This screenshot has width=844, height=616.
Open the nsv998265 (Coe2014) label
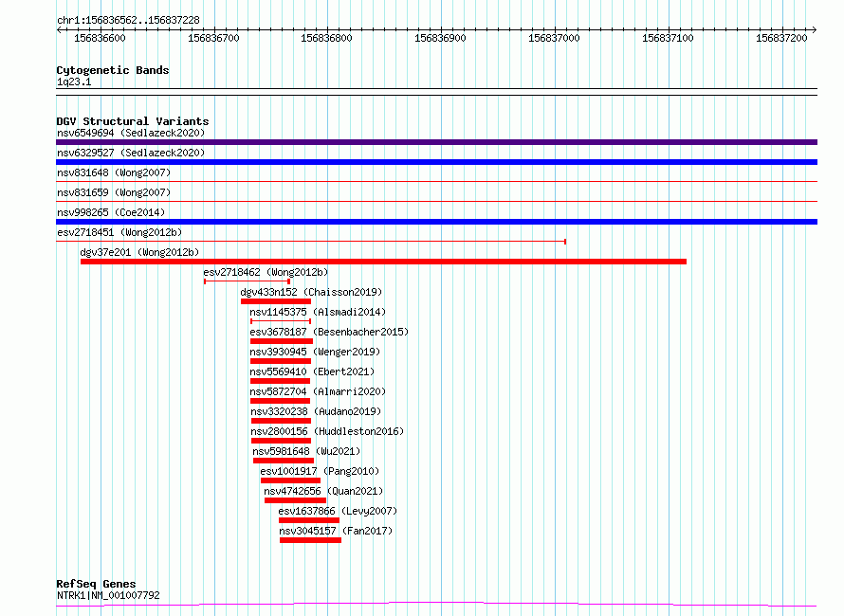pyautogui.click(x=111, y=212)
